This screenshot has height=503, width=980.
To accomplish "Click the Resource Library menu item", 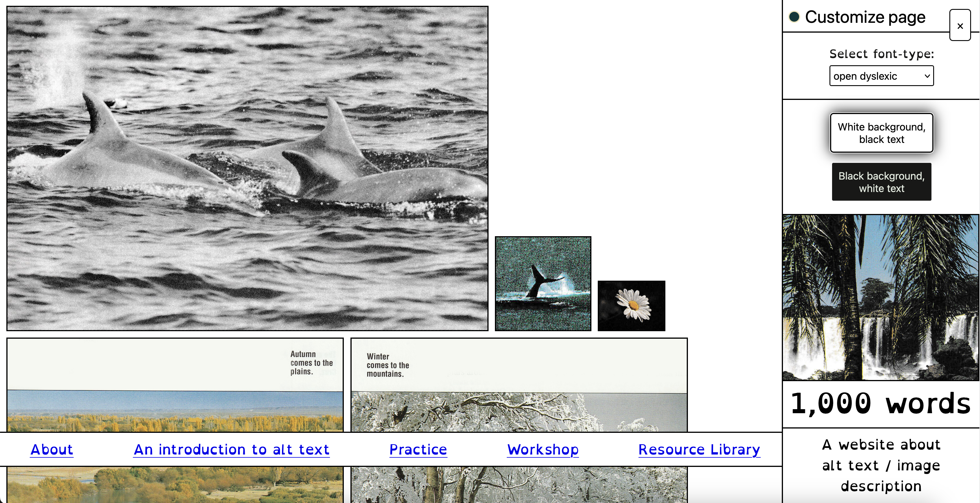I will coord(699,449).
